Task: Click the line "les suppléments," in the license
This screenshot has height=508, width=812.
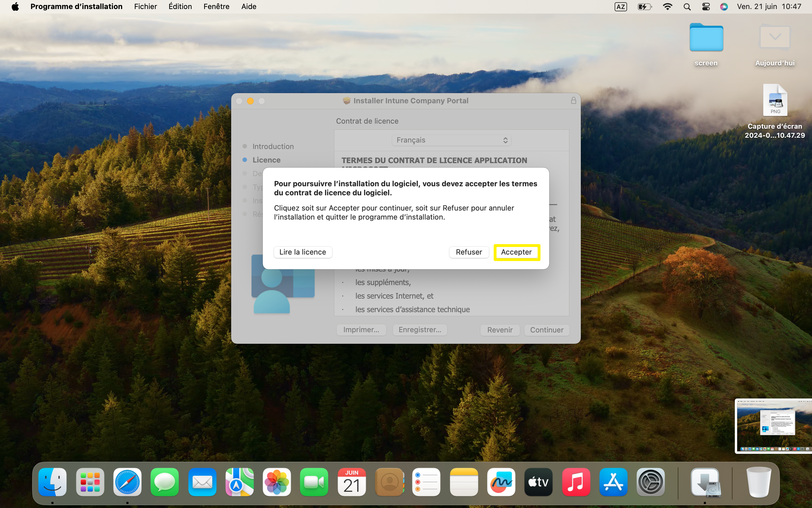Action: point(383,282)
